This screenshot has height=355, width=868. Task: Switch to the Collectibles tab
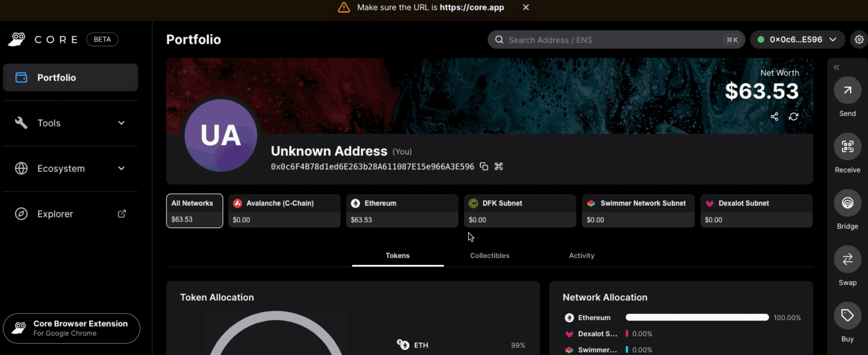(490, 255)
